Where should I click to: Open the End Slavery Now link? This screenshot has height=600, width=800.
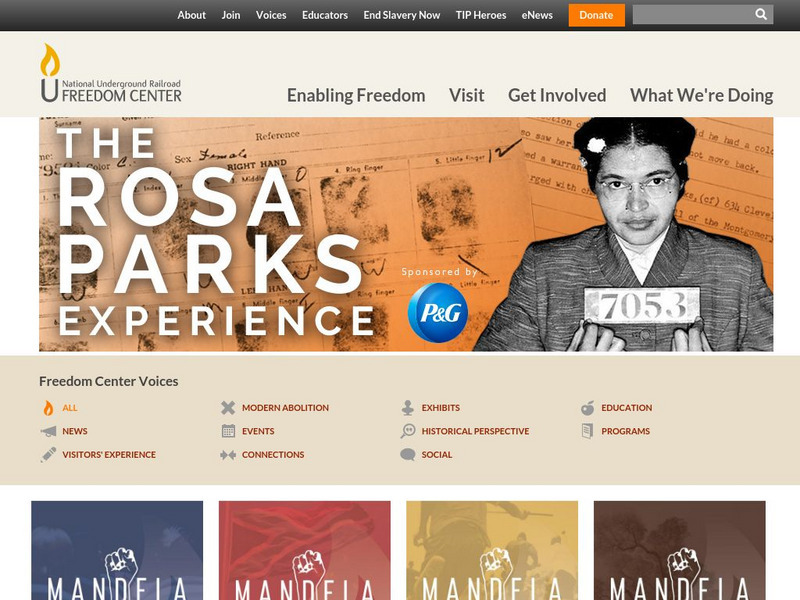click(x=402, y=15)
